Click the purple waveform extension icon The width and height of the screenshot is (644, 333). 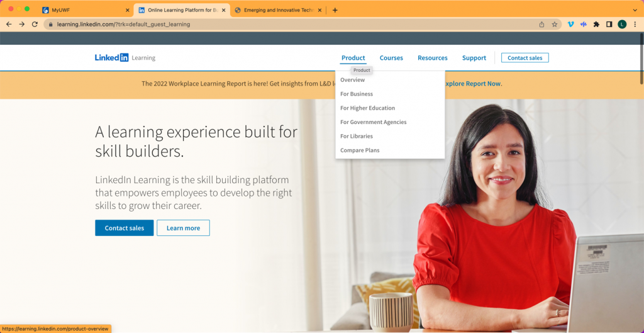coord(583,25)
